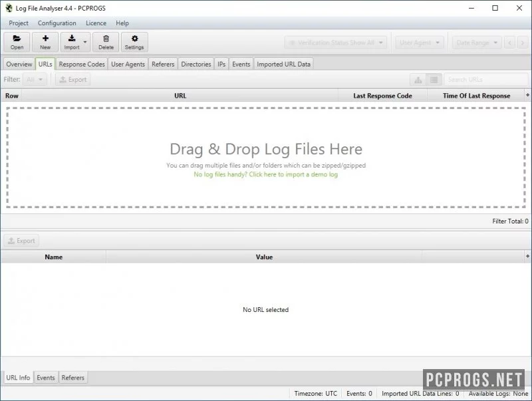The height and width of the screenshot is (401, 532).
Task: Sort by Time Of Last Response header
Action: click(476, 96)
